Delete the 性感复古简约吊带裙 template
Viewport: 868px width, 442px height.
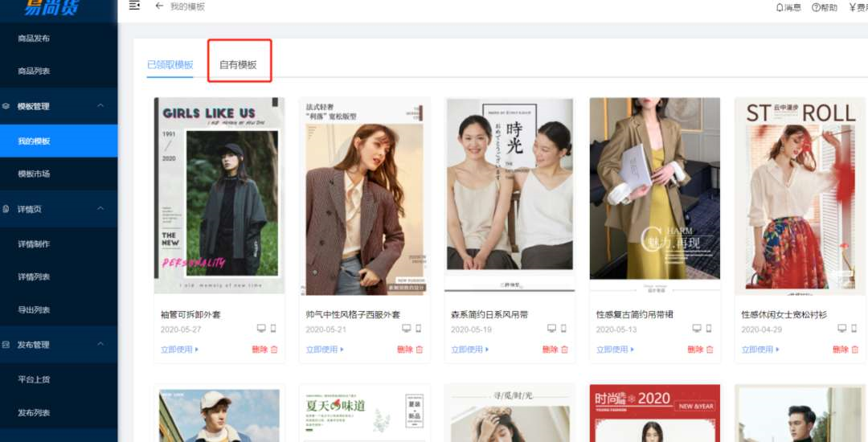tap(700, 350)
